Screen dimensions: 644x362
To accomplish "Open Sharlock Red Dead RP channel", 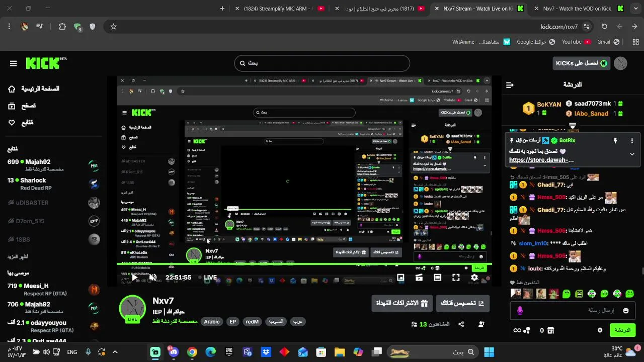I will pyautogui.click(x=53, y=184).
